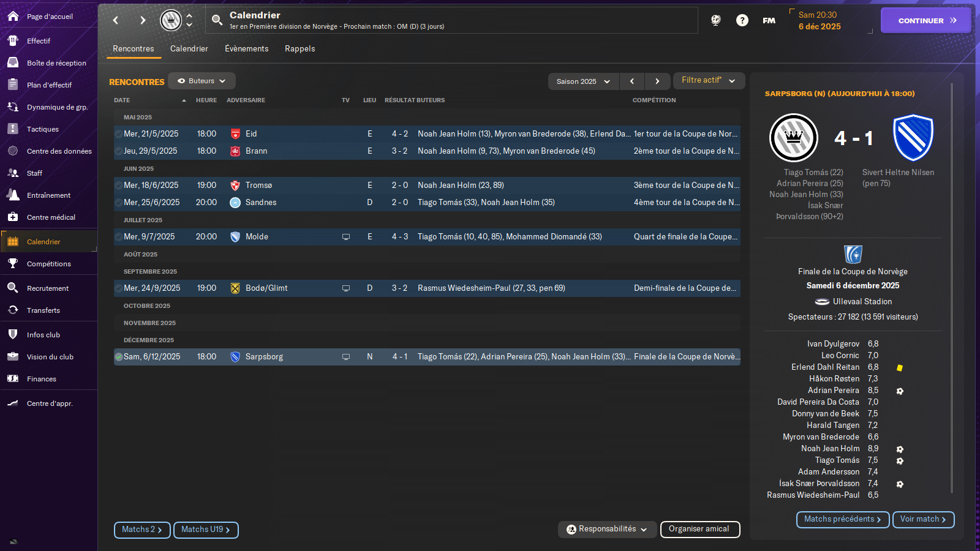The image size is (980, 551).
Task: Open the Saison 2025 dropdown
Action: pyautogui.click(x=583, y=81)
